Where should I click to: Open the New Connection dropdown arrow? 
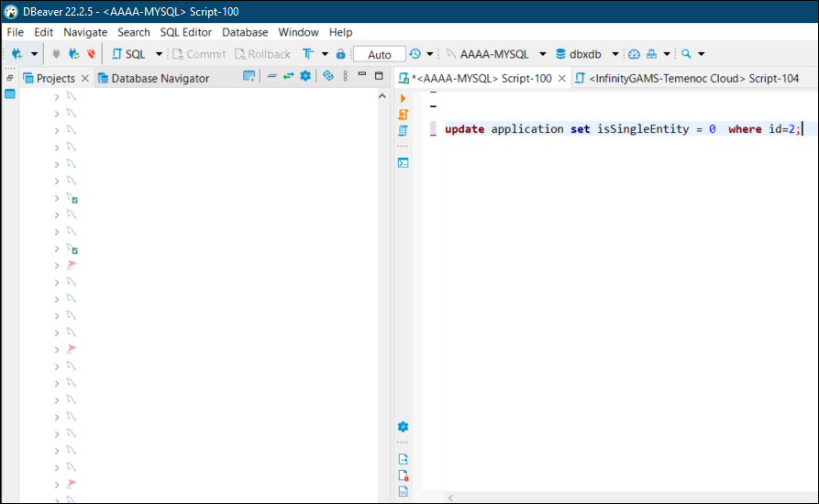[x=34, y=54]
